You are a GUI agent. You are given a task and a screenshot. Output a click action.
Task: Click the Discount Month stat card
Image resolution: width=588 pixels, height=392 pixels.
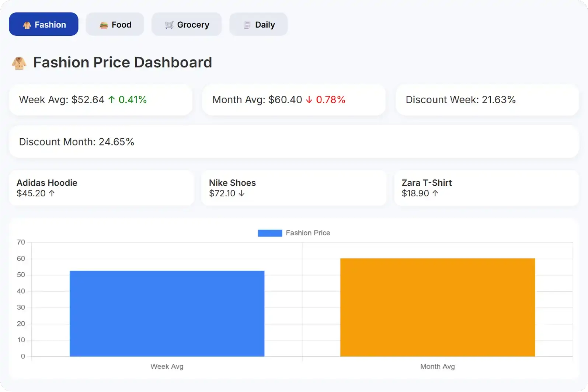coord(294,142)
